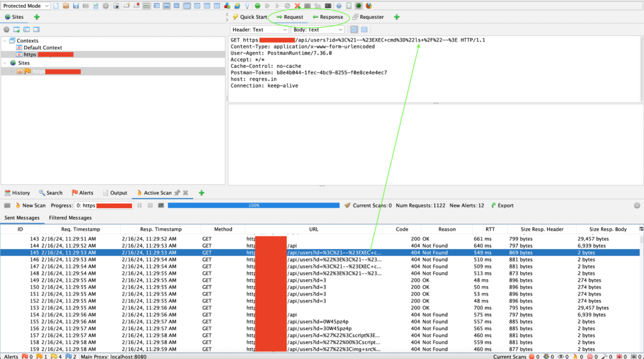Toggle break on all requests green circle
Viewport: 644px width, 359px height.
point(257,6)
